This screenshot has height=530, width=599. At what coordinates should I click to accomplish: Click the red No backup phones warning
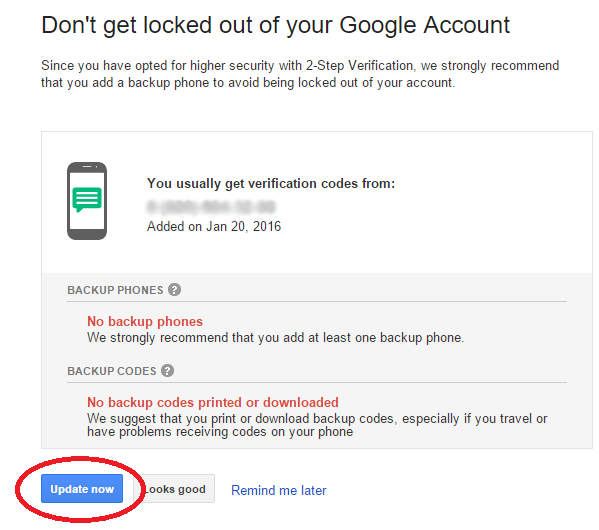tap(145, 321)
